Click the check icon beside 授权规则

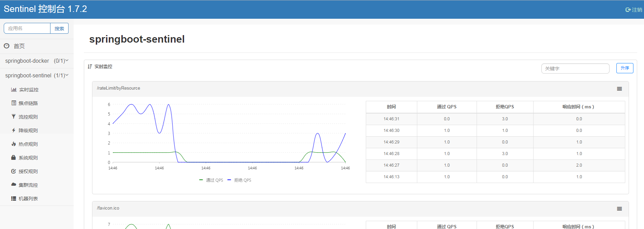click(14, 171)
